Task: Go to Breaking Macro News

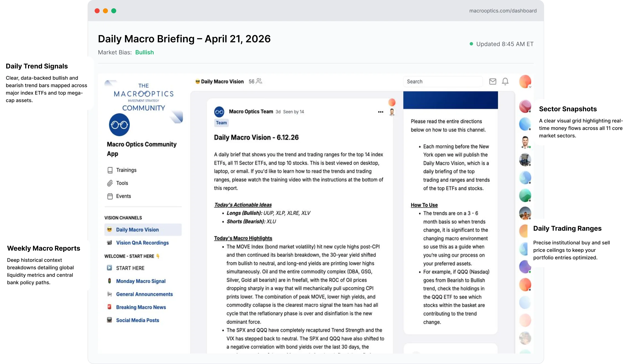Action: pos(141,307)
